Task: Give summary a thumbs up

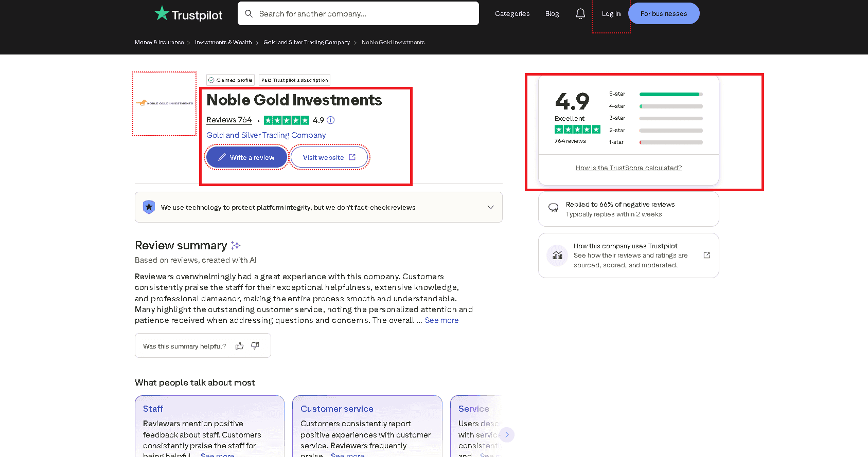Action: 239,346
